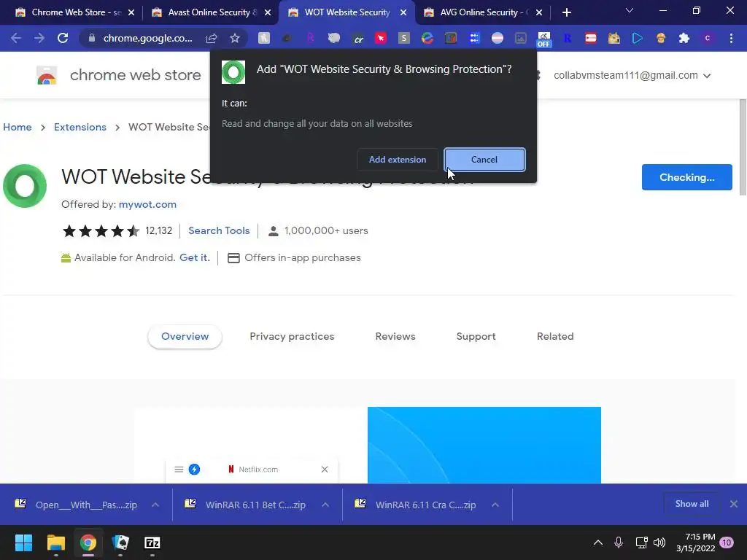This screenshot has width=747, height=560.
Task: Click the IE-style 'e' extension icon
Action: point(427,38)
